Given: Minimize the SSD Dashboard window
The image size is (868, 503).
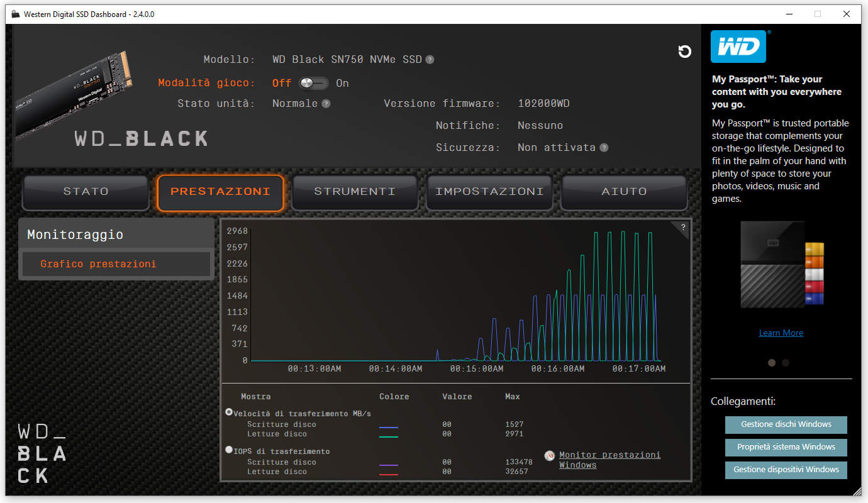Looking at the screenshot, I should tap(789, 14).
